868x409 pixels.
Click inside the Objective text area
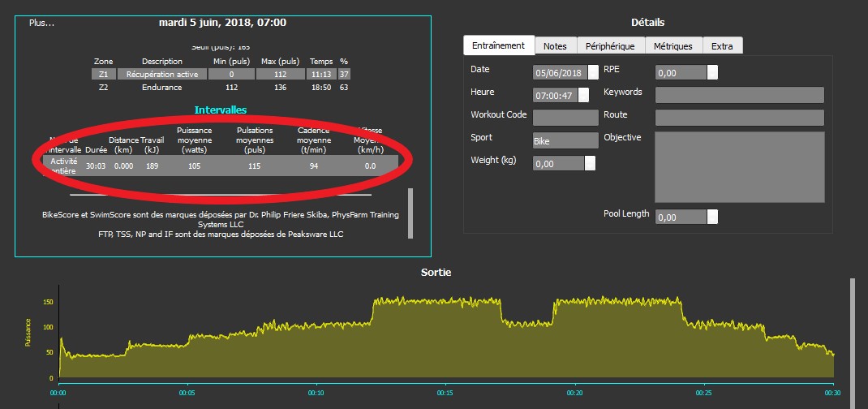click(x=739, y=166)
